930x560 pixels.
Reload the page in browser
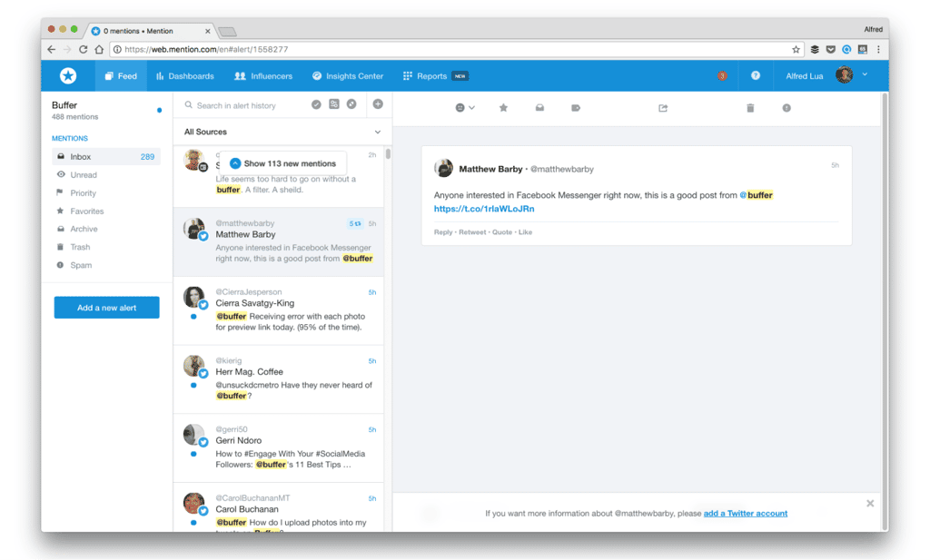(x=83, y=49)
